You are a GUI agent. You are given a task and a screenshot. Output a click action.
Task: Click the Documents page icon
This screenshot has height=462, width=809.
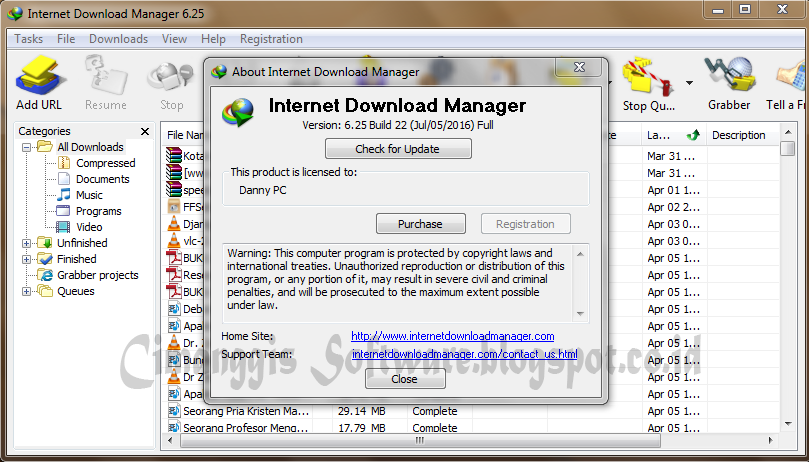click(x=63, y=179)
